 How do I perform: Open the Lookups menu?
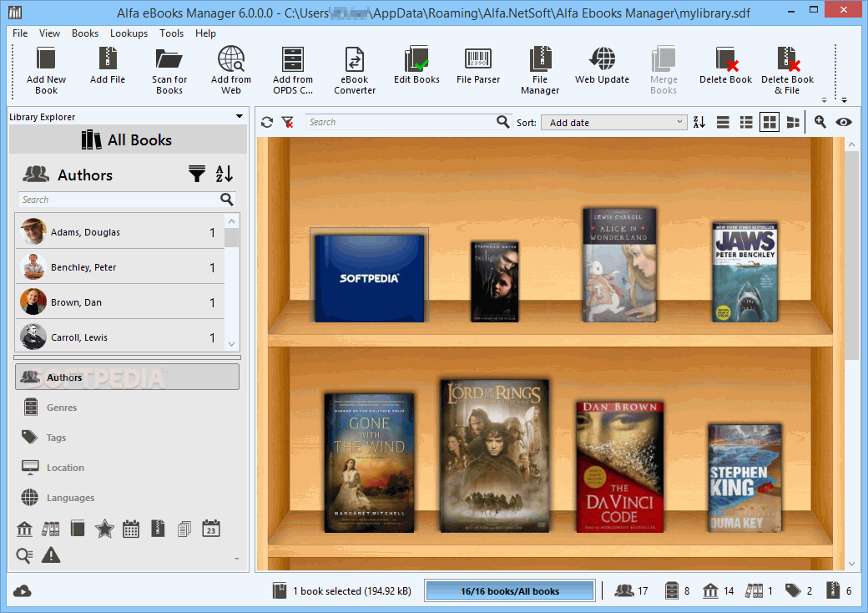[129, 33]
